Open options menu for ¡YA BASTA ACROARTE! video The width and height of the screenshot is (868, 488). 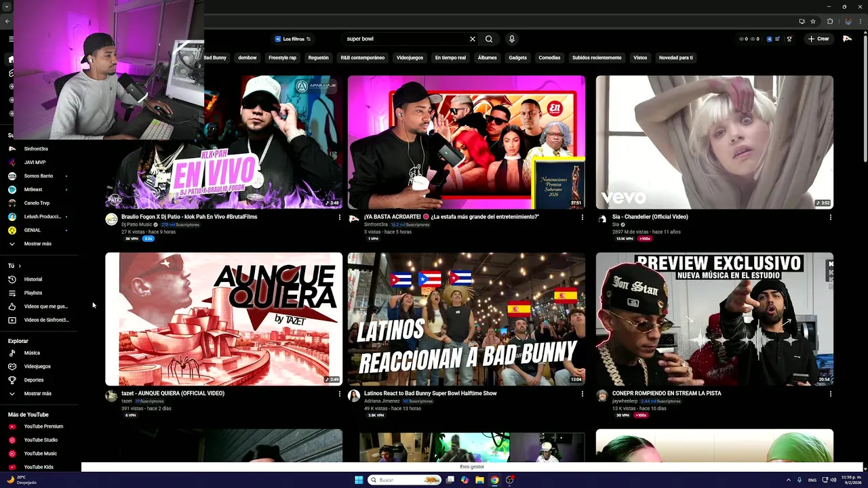pos(582,217)
